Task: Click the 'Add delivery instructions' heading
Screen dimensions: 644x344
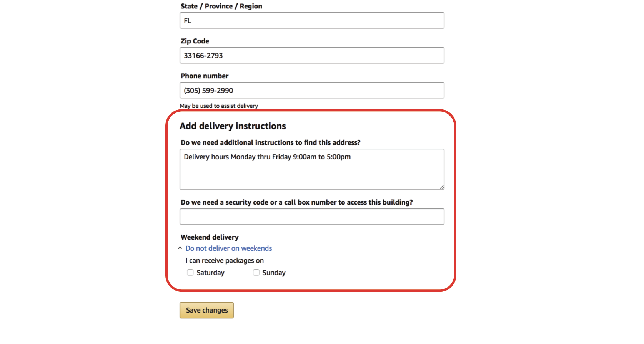Action: 233,126
